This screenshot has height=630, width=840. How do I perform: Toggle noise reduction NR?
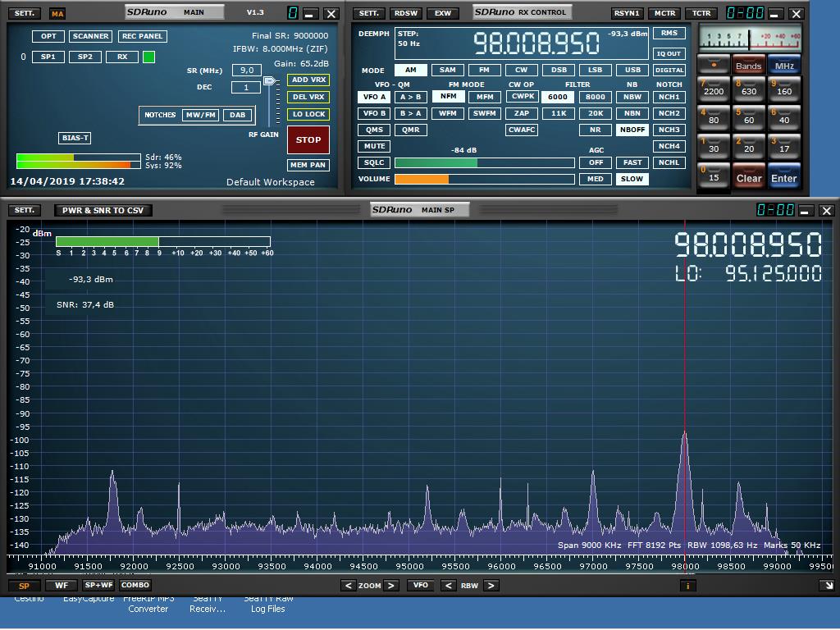coord(596,130)
